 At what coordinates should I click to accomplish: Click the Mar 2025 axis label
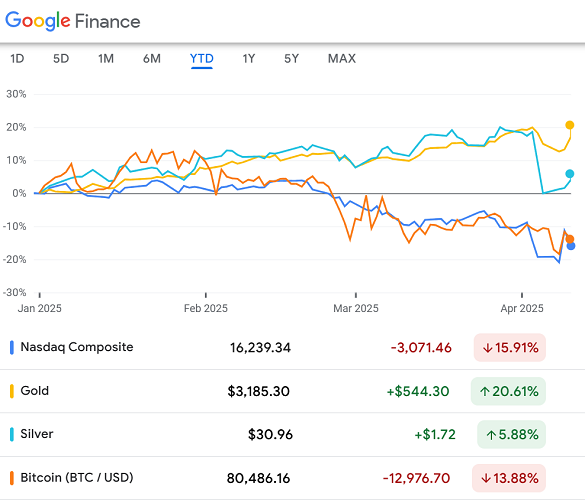tap(356, 308)
